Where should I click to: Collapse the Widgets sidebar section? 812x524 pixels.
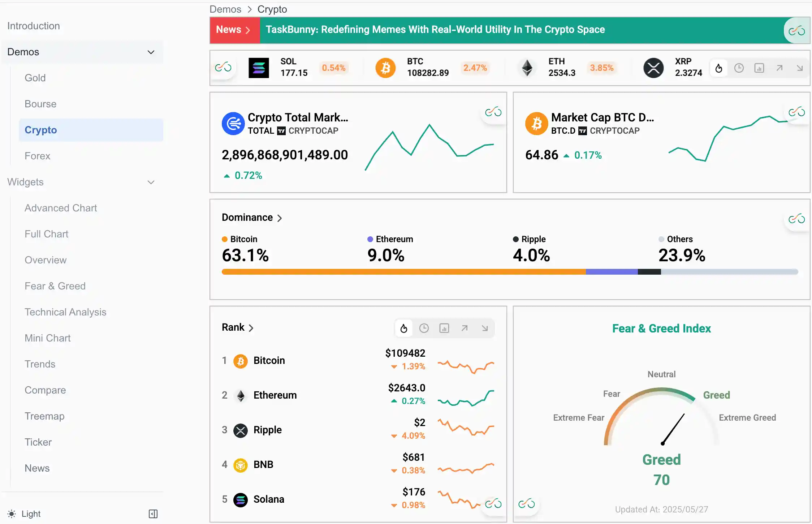click(x=151, y=182)
